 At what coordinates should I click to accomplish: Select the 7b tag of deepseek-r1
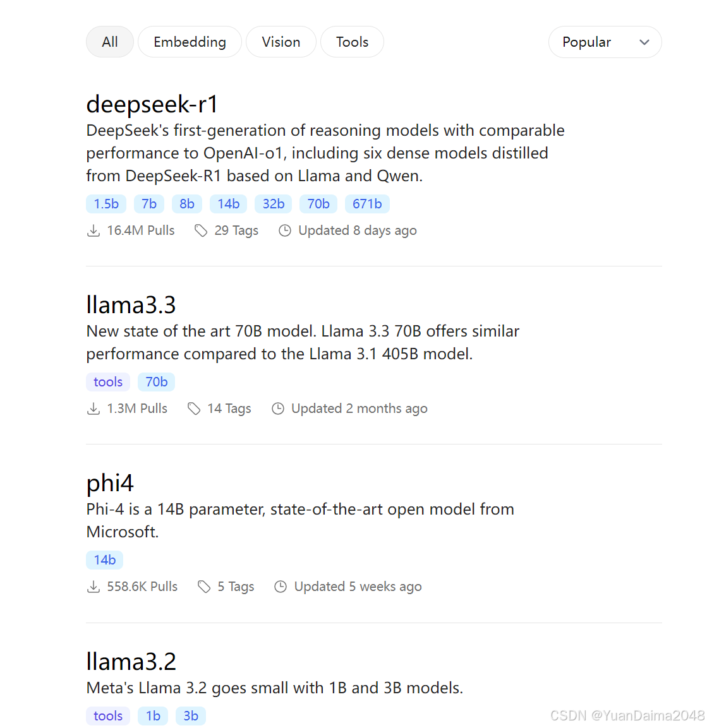[148, 204]
